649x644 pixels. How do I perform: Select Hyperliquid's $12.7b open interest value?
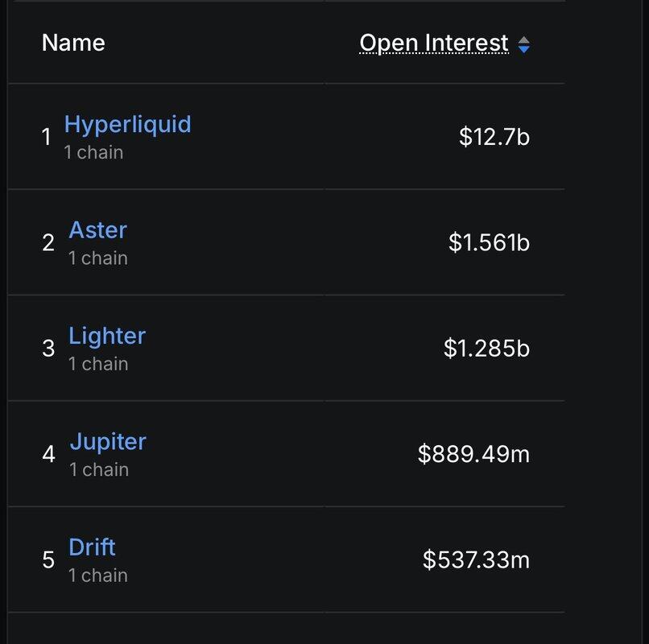(494, 137)
